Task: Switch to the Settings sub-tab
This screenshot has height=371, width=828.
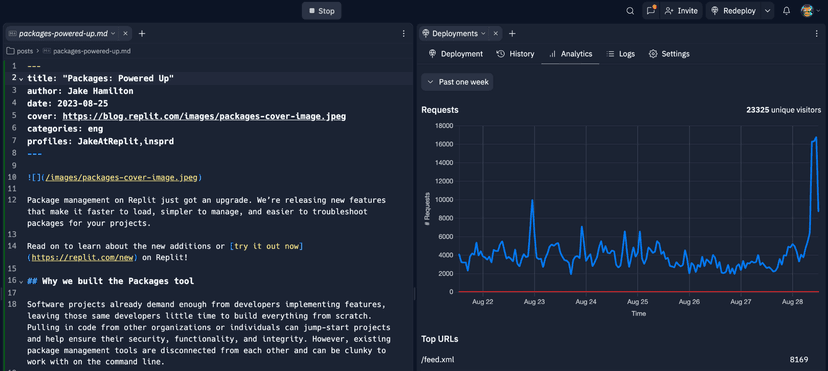Action: pyautogui.click(x=669, y=54)
